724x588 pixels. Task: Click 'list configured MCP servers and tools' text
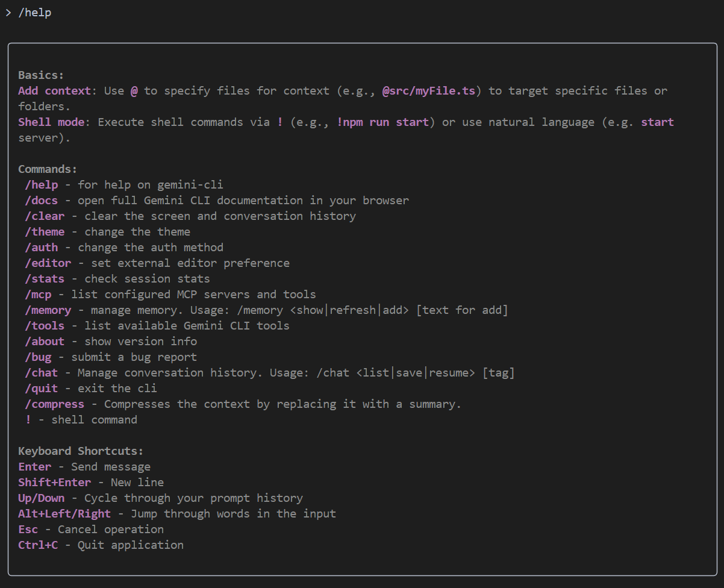[x=193, y=295]
